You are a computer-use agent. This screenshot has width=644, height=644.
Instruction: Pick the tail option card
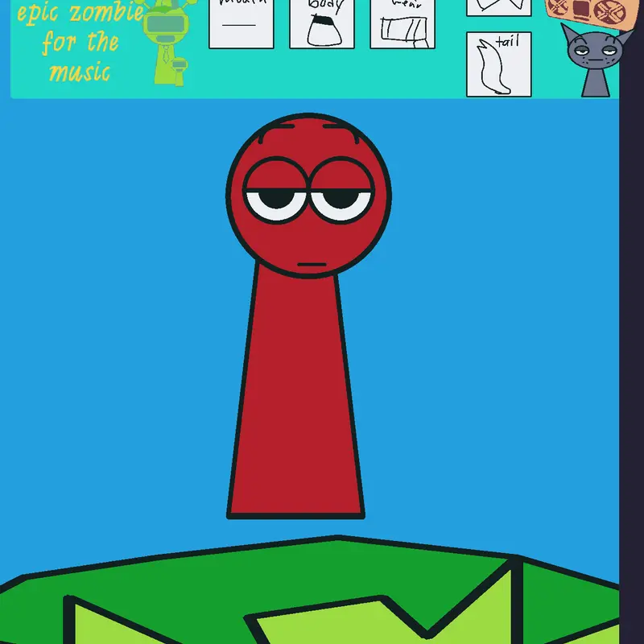tap(498, 64)
